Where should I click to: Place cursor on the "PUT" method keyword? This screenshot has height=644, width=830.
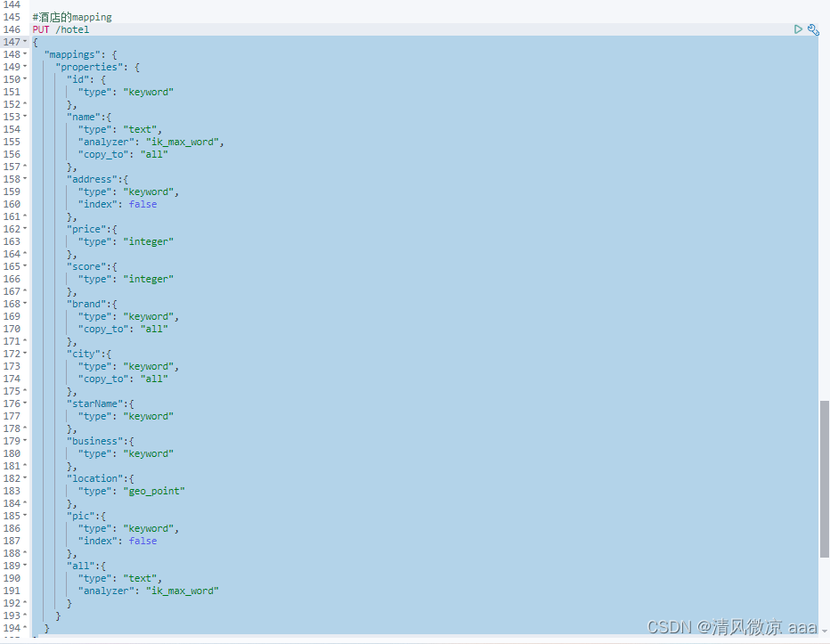tap(41, 29)
